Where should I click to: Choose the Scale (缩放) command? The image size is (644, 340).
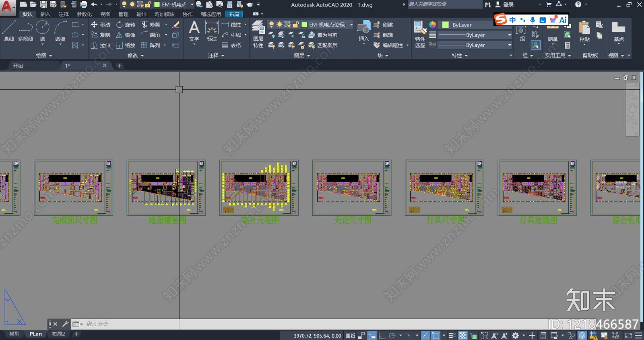126,45
